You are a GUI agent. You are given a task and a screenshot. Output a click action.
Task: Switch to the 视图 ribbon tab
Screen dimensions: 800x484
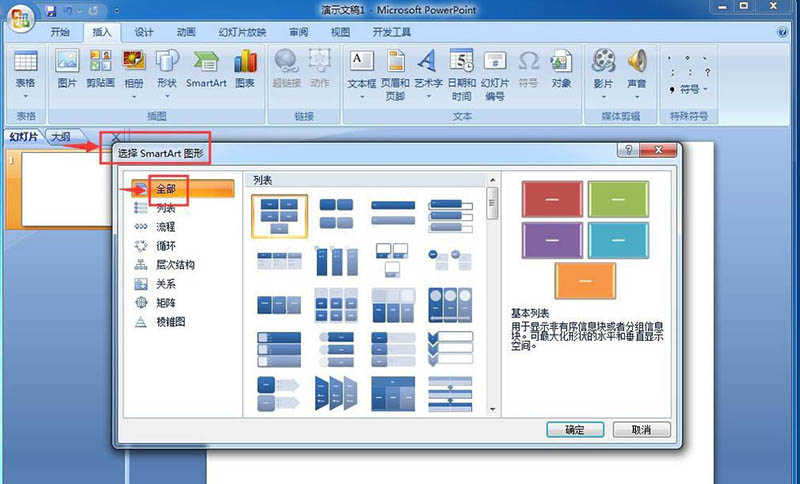point(340,32)
